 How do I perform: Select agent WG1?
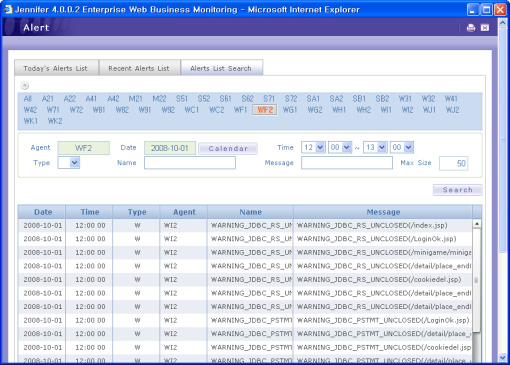click(x=290, y=110)
